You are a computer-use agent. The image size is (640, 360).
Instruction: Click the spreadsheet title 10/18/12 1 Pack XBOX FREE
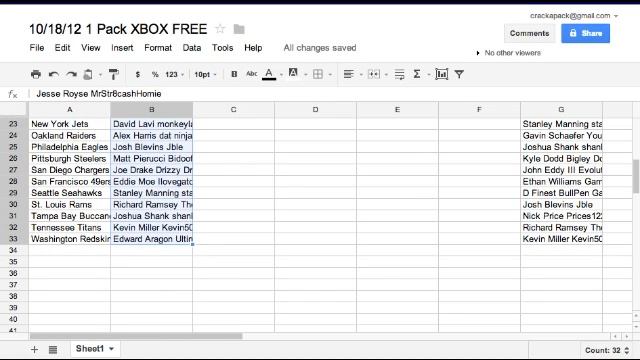tap(118, 29)
